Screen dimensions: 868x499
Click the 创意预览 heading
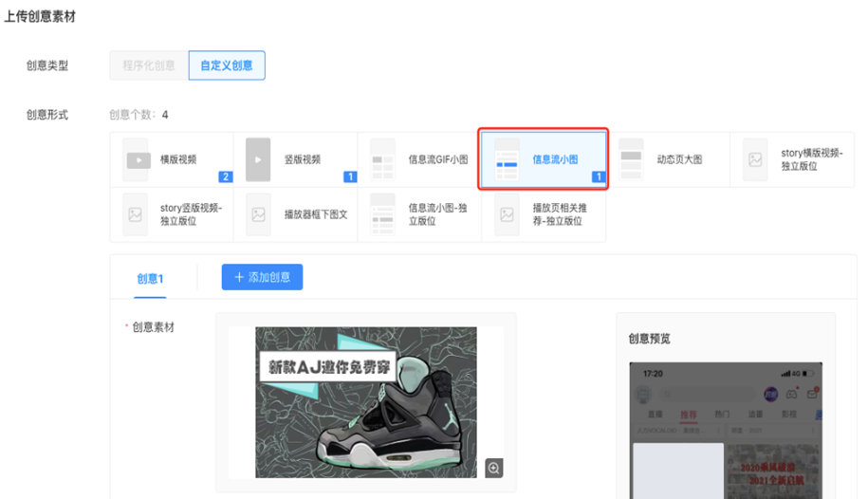[x=649, y=339]
